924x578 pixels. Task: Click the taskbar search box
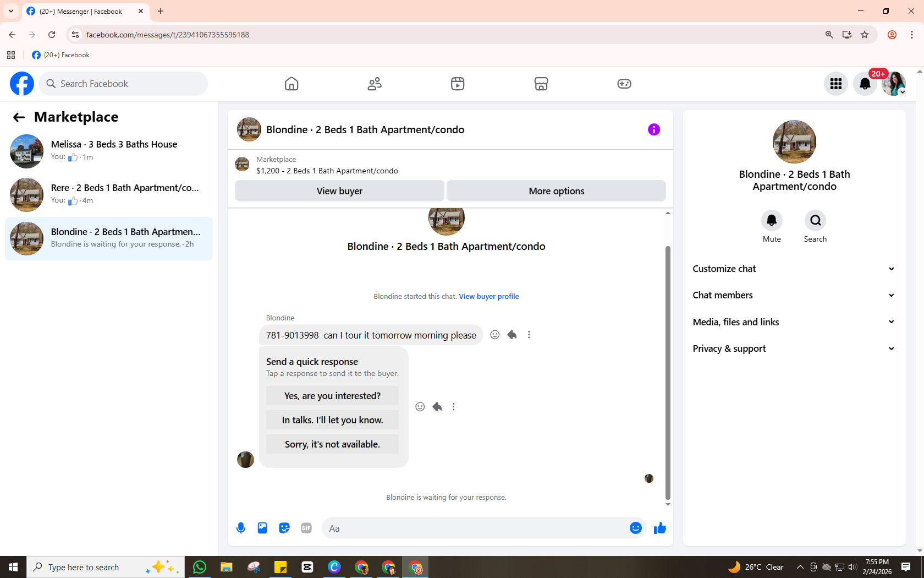click(x=106, y=567)
